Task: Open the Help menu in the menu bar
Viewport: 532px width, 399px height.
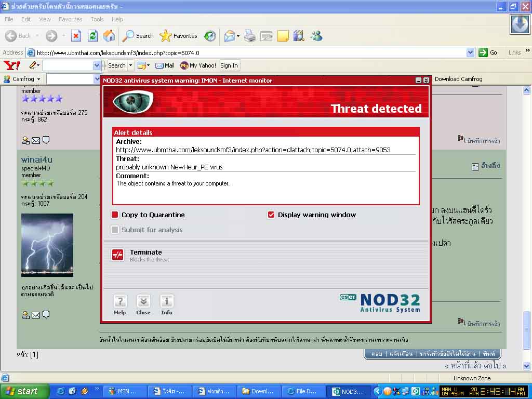Action: point(117,19)
